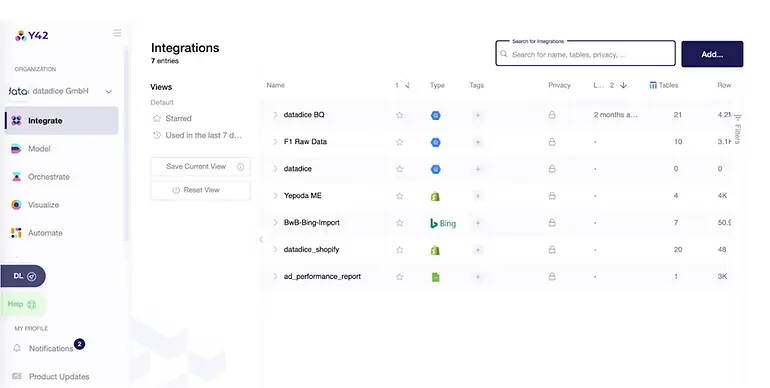Click Shopify type icon for datadice_shopify

point(435,250)
